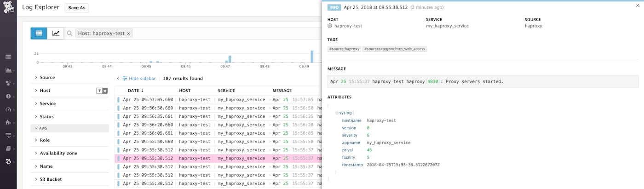The width and height of the screenshot is (644, 189).
Task: Open the log row dated 09:56:20.660
Action: point(218,125)
